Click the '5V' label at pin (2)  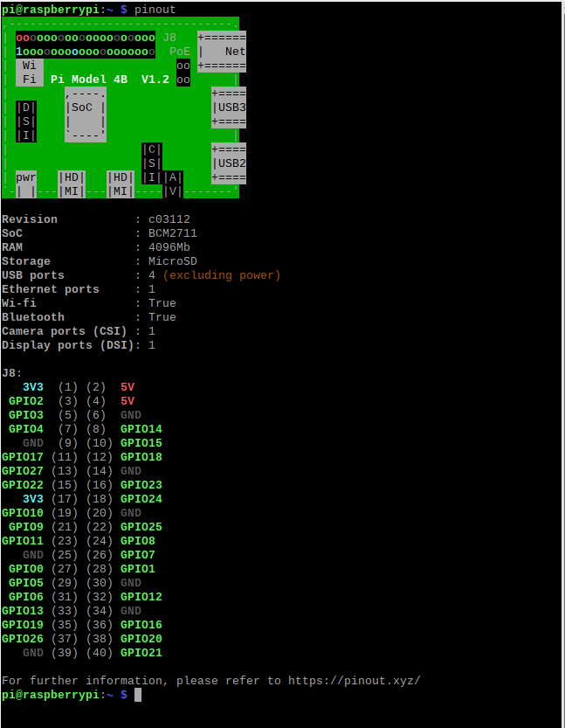pyautogui.click(x=127, y=387)
